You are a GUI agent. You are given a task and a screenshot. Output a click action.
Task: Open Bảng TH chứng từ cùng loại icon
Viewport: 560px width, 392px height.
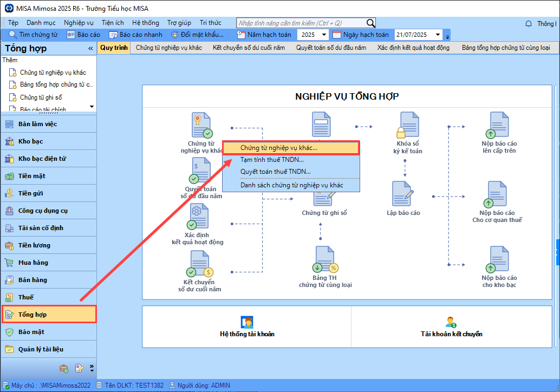(x=325, y=259)
